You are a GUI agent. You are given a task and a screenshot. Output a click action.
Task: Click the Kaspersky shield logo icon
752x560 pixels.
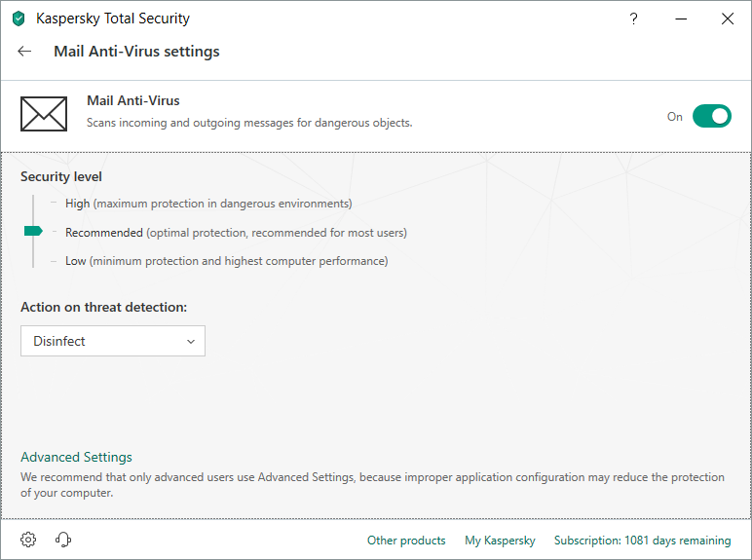pos(19,19)
